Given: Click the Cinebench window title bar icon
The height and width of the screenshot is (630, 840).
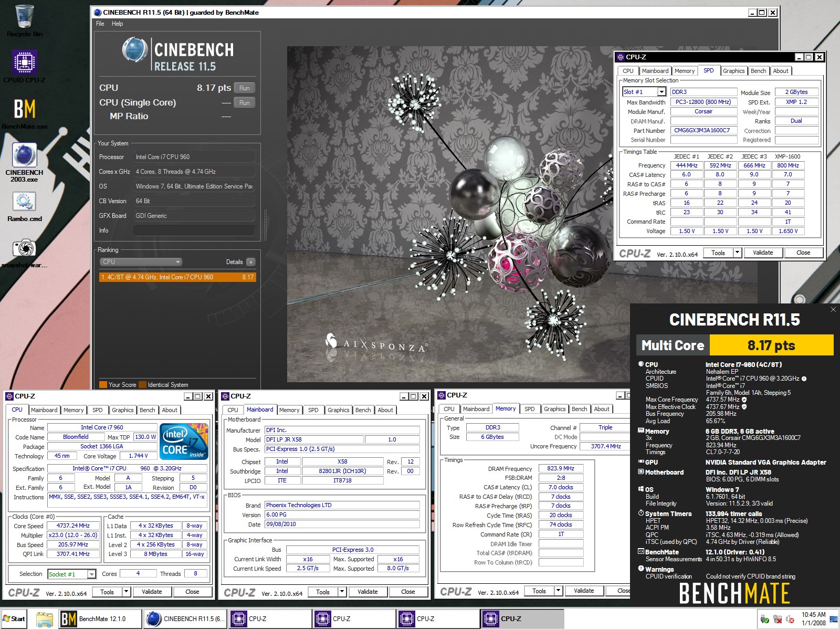Looking at the screenshot, I should pyautogui.click(x=98, y=12).
